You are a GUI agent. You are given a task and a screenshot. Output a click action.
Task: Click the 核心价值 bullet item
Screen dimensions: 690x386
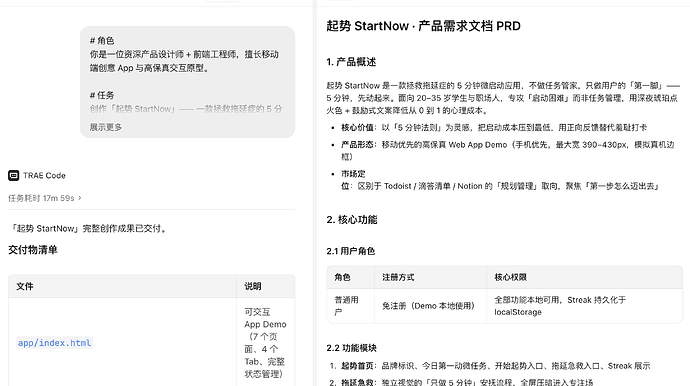pos(494,128)
